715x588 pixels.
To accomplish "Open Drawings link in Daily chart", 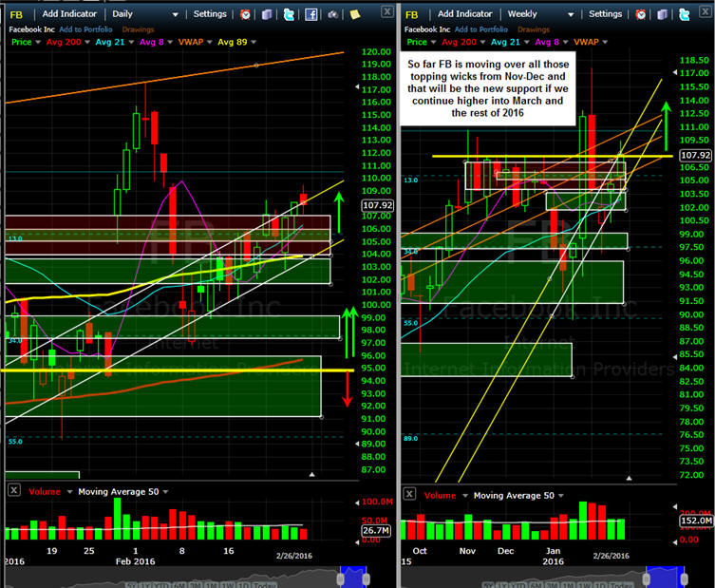I will (138, 29).
